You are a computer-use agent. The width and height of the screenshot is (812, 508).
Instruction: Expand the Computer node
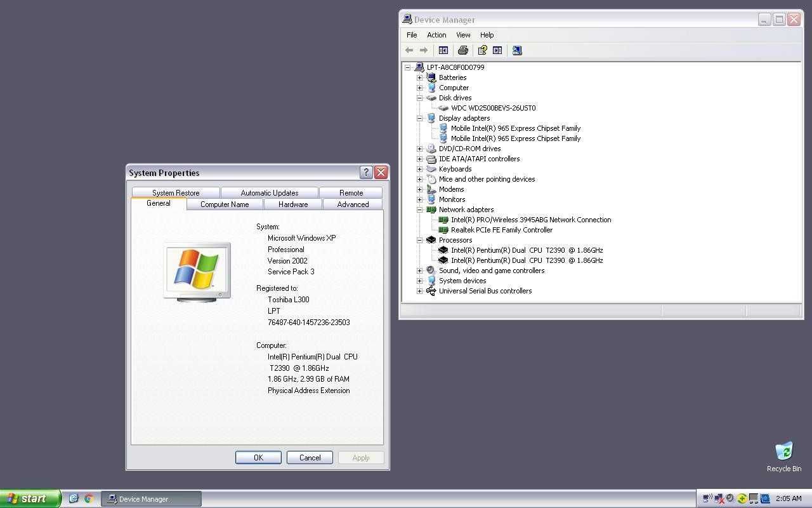(419, 88)
